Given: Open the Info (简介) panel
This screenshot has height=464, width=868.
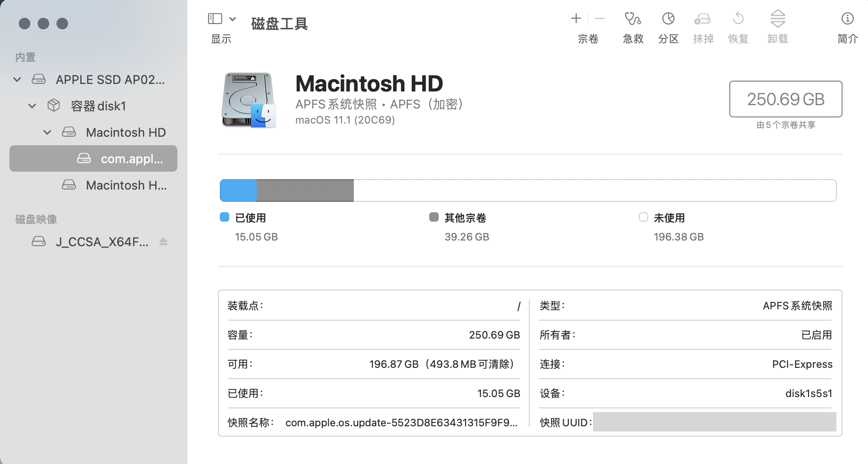Looking at the screenshot, I should pos(847,19).
